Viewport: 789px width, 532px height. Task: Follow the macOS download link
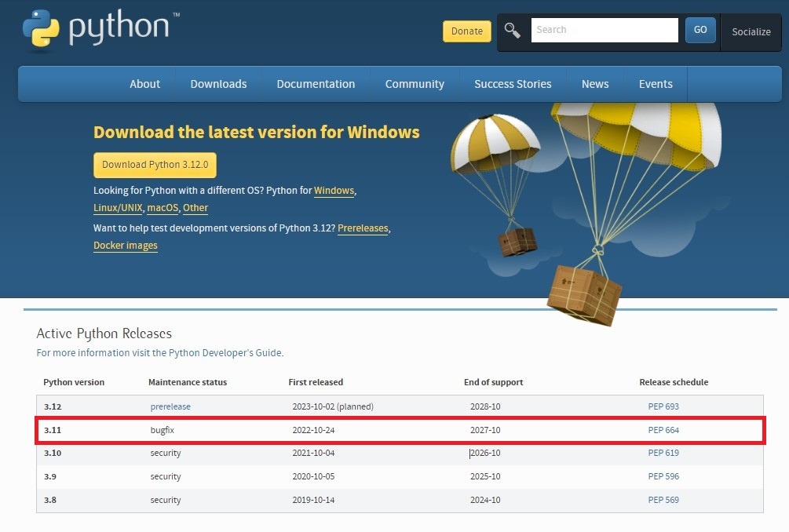pos(163,208)
